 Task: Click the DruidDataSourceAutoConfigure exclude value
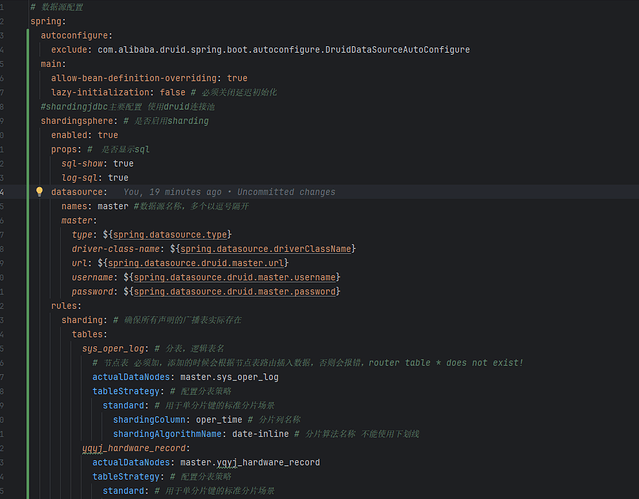284,50
